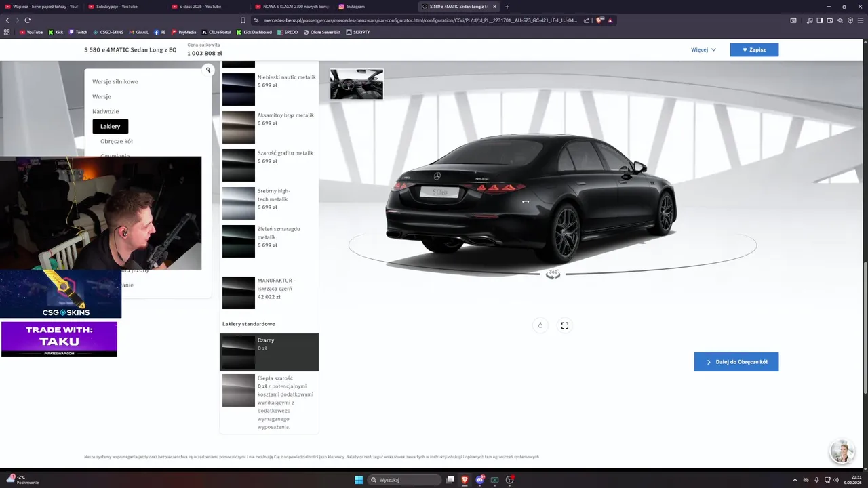Open the Brave Shields icon
The image size is (868, 488).
[599, 20]
